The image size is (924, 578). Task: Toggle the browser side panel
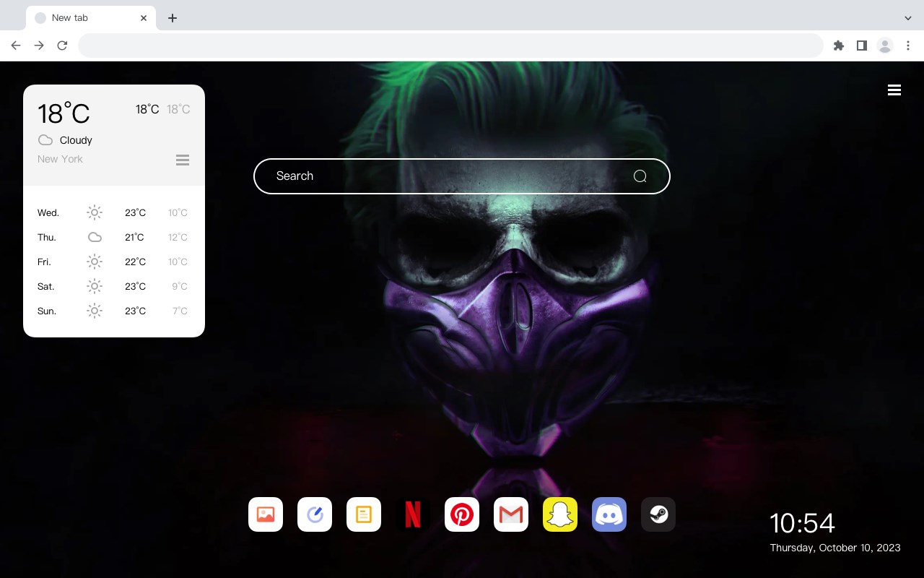[x=861, y=46]
